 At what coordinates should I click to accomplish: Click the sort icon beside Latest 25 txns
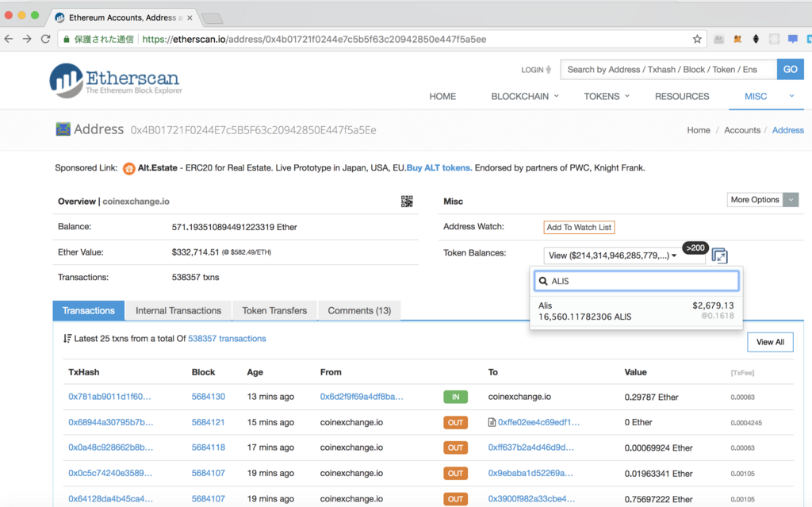(x=67, y=339)
